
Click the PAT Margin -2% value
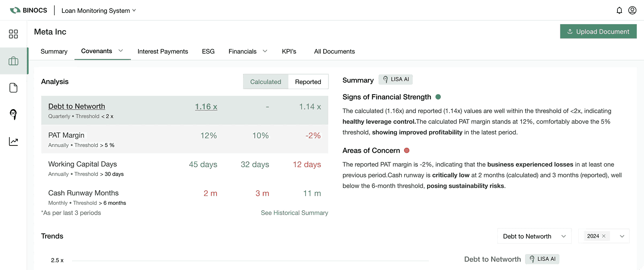click(313, 136)
